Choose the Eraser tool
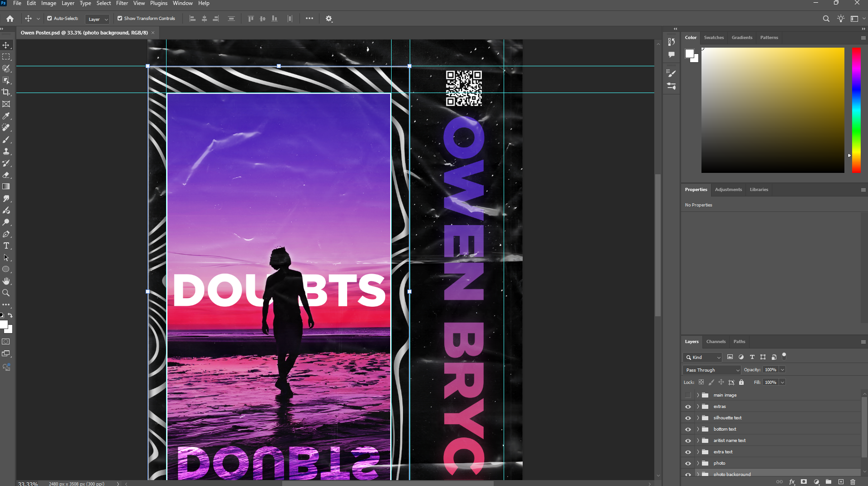This screenshot has width=868, height=486. coord(6,175)
